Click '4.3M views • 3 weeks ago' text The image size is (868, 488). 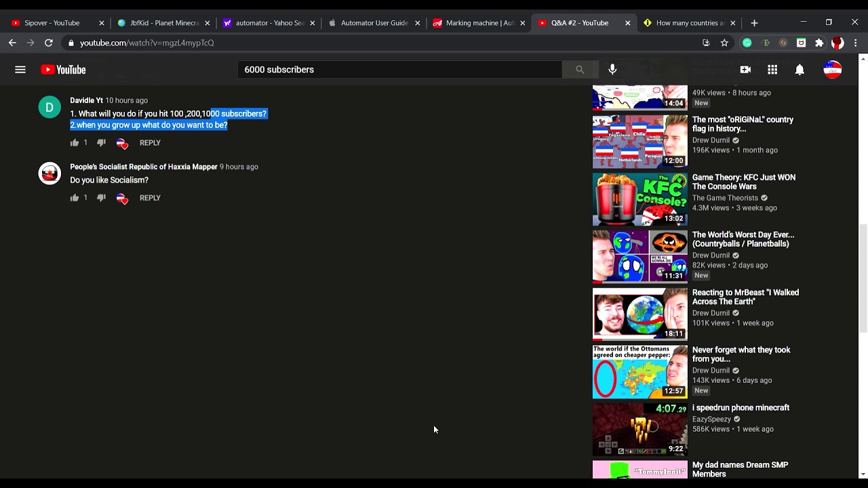(x=734, y=208)
